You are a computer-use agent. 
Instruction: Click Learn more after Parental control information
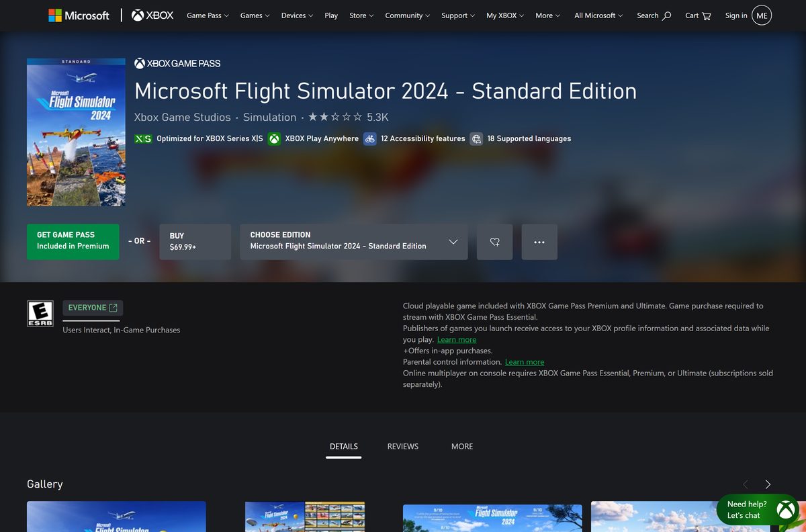525,362
